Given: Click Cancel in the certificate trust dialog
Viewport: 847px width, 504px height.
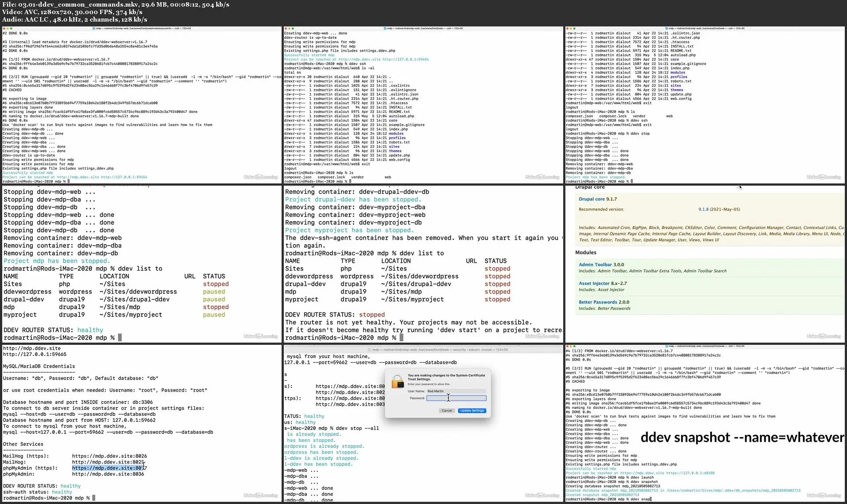Looking at the screenshot, I should click(447, 411).
